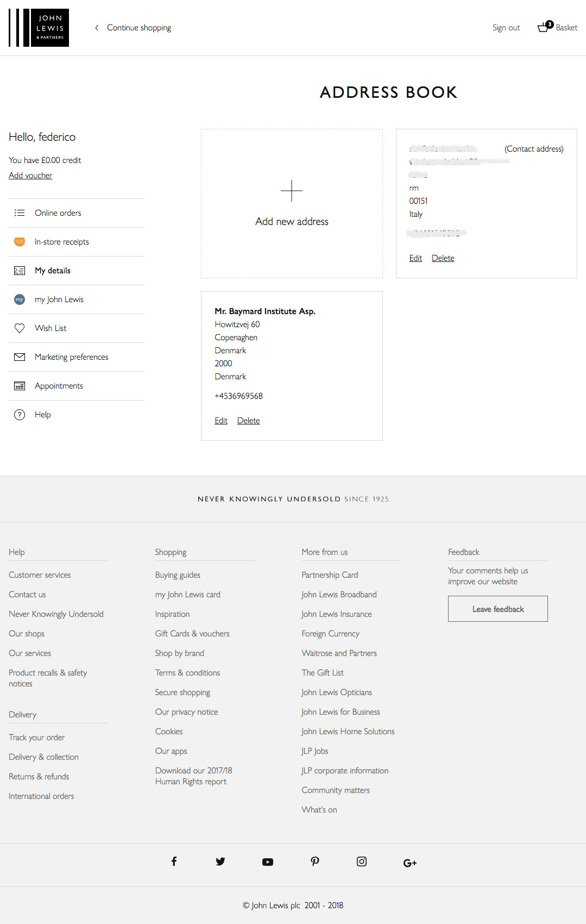The height and width of the screenshot is (924, 586).
Task: Open Marketing preferences sidebar item
Action: [77, 357]
